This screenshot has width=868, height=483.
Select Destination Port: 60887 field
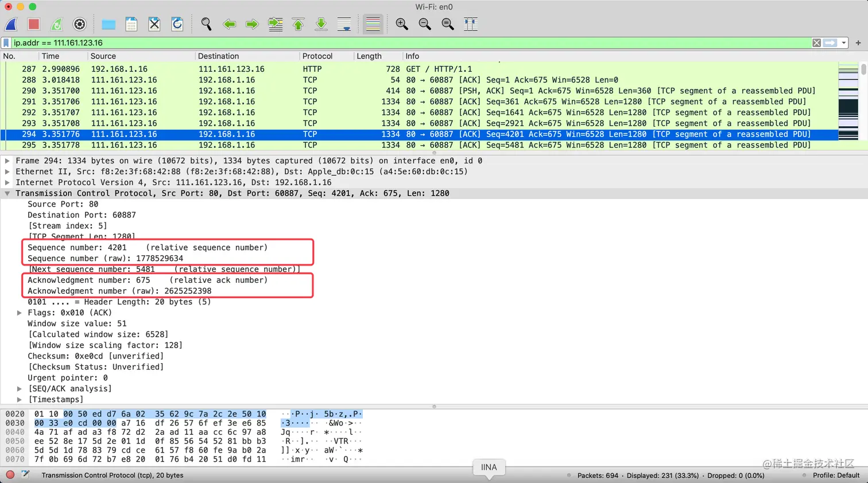[82, 215]
